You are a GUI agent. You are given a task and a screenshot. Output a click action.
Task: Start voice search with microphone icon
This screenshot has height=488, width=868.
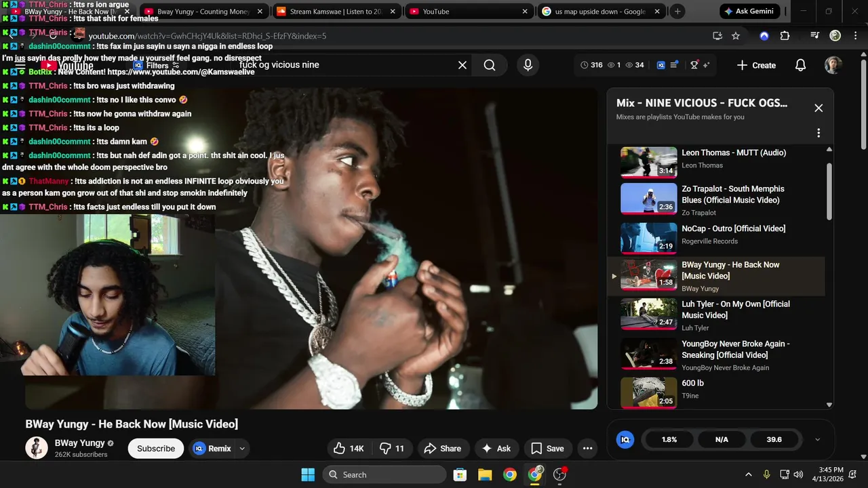pyautogui.click(x=528, y=65)
